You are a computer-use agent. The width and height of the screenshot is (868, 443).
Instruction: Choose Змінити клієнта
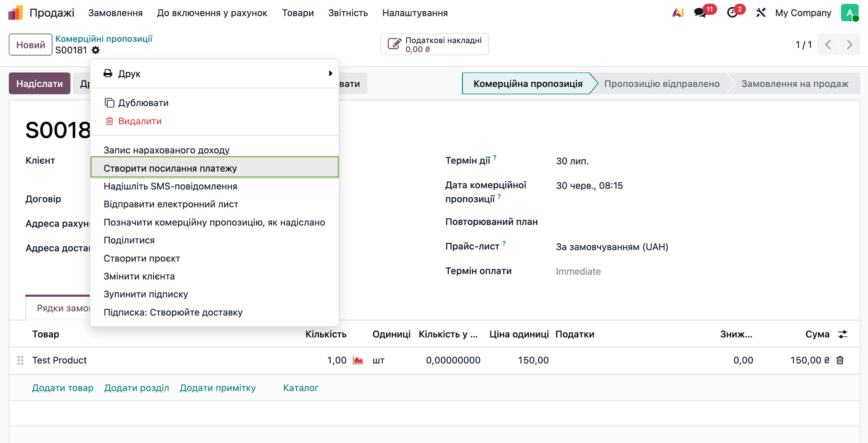coord(214,276)
